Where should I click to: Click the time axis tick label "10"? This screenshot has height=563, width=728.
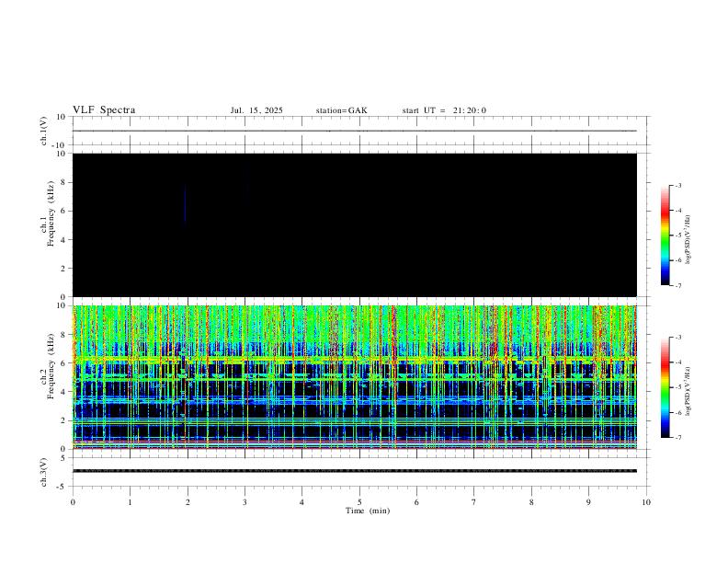(x=646, y=502)
